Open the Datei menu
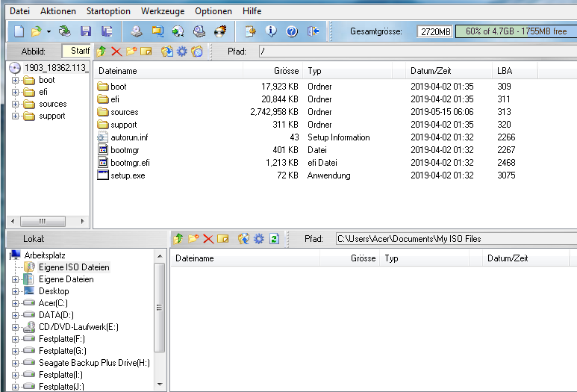Viewport: 577px width, 392px height. point(19,11)
